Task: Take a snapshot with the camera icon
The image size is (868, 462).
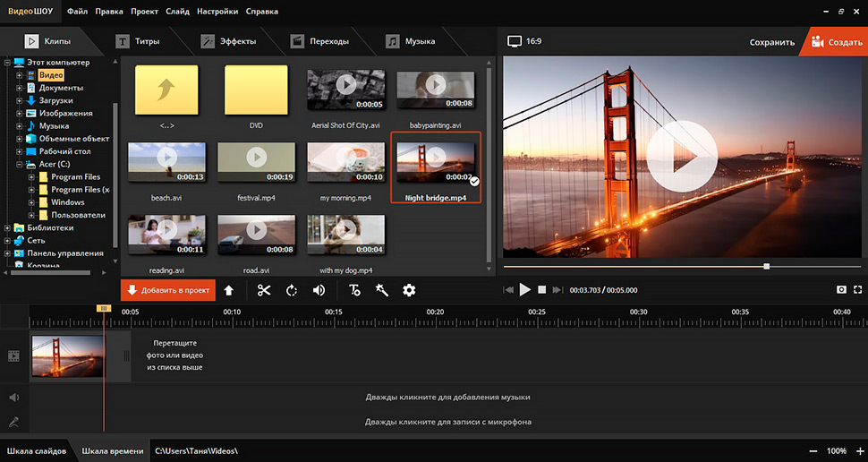Action: [x=841, y=290]
